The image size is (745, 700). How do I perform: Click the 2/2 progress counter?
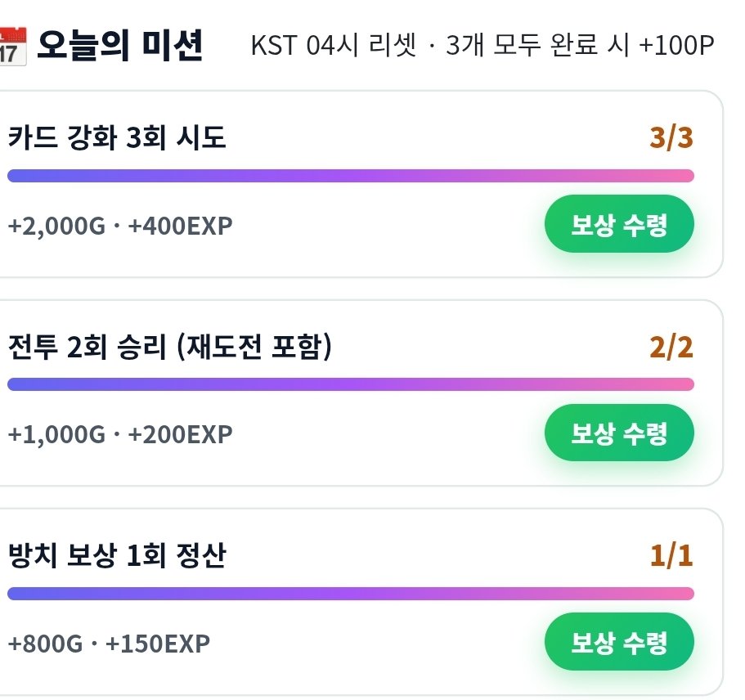[x=671, y=347]
